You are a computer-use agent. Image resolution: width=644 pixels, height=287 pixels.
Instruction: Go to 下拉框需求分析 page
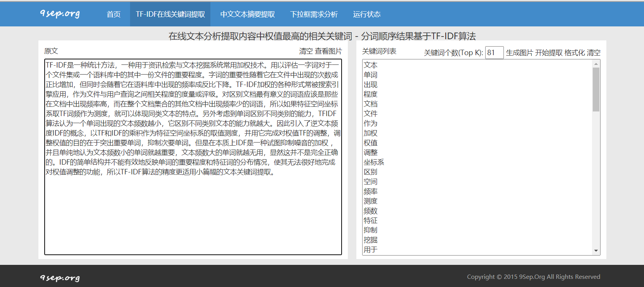(314, 14)
